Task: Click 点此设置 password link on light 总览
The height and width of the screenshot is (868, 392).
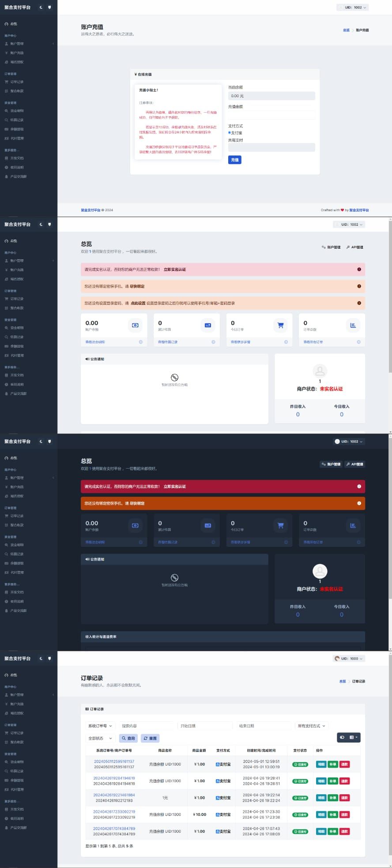Action: [138, 303]
